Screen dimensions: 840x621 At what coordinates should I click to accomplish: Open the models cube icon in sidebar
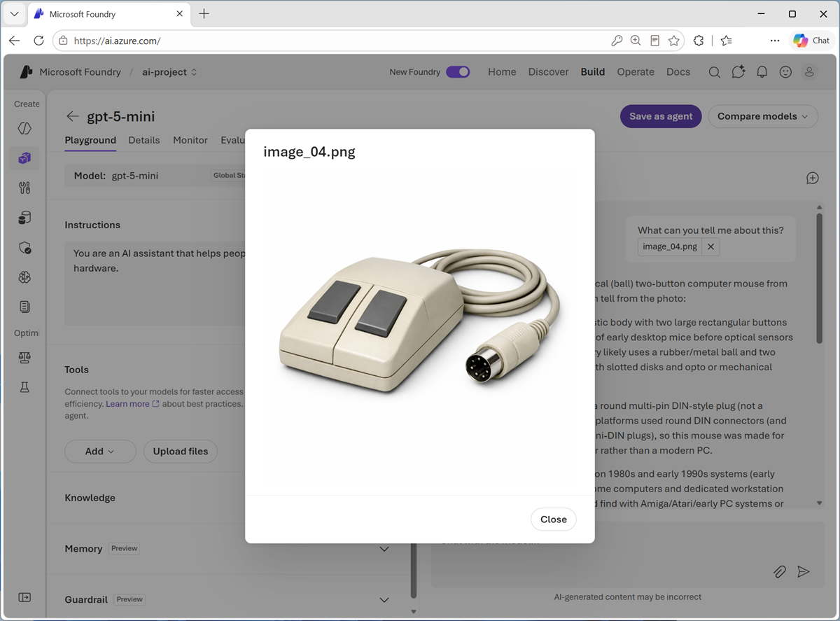coord(24,158)
